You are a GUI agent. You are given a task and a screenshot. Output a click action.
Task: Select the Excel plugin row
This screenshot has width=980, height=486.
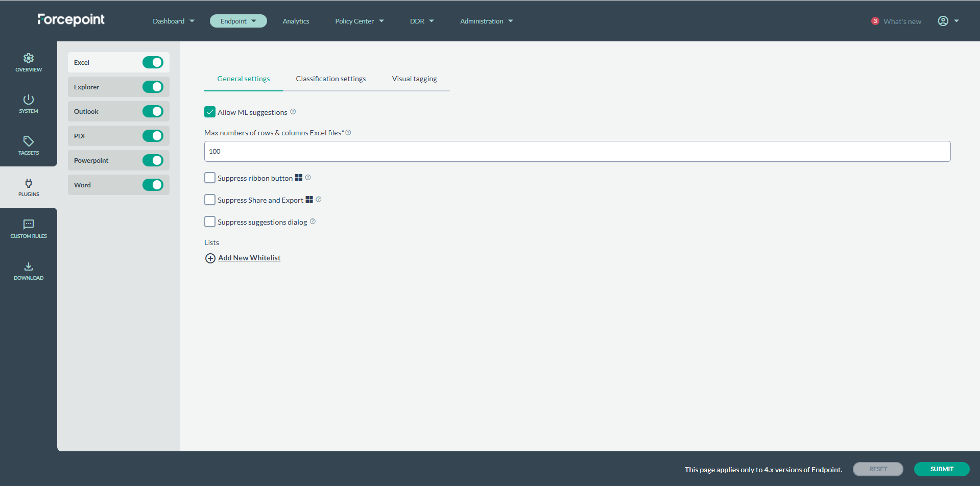pos(118,62)
